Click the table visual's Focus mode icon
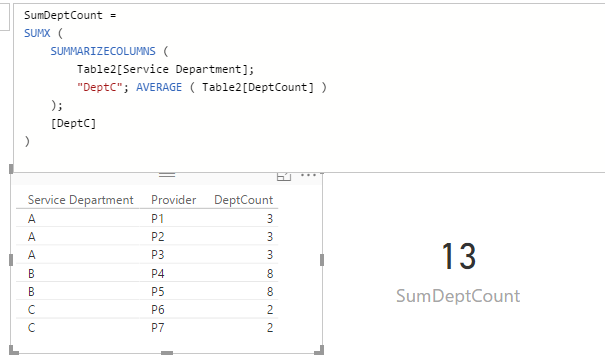Image resolution: width=605 pixels, height=363 pixels. [284, 176]
